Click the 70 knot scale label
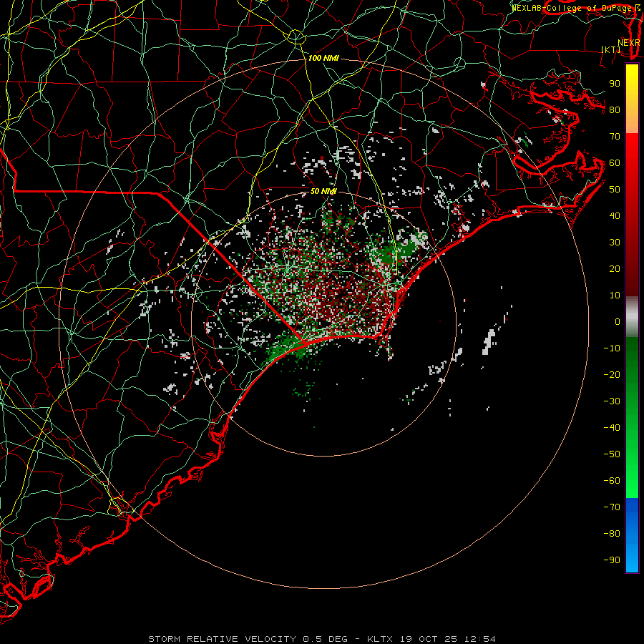644x644 pixels. coord(615,137)
